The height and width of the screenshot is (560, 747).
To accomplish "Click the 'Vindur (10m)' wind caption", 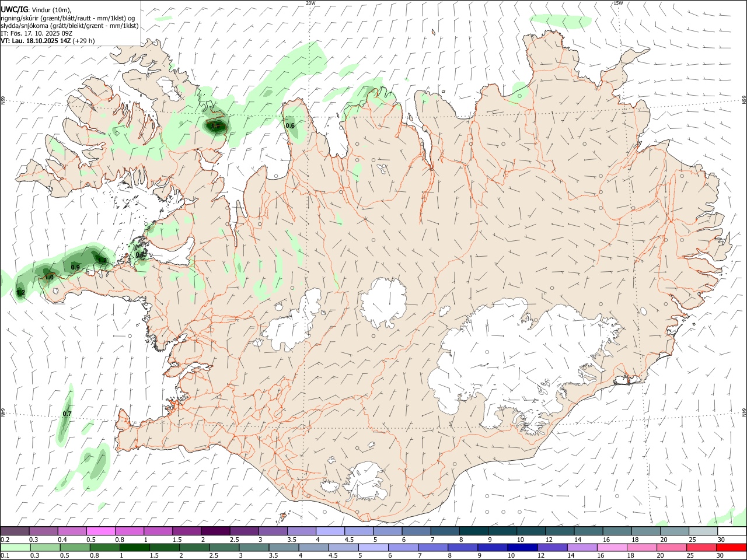I will (51, 10).
